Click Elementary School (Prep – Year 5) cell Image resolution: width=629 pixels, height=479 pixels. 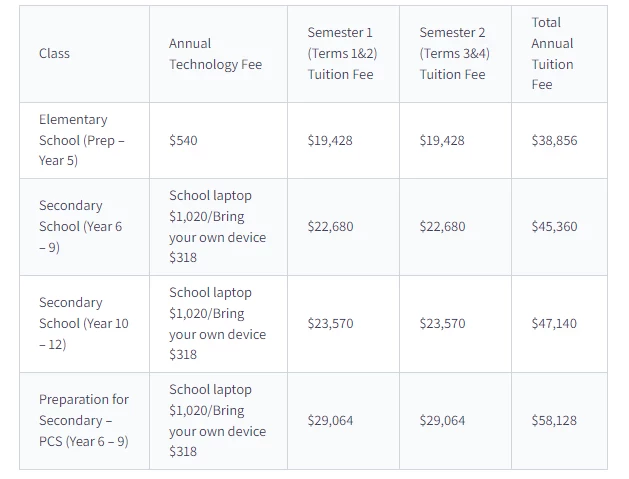pyautogui.click(x=81, y=140)
